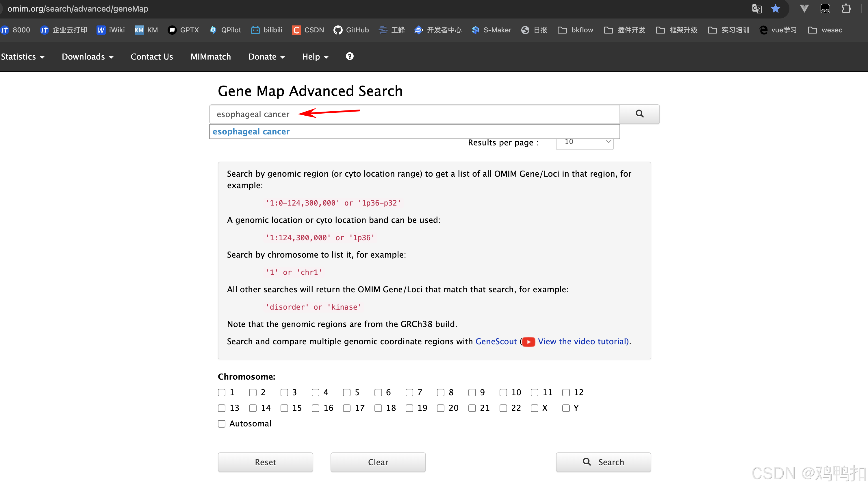This screenshot has width=868, height=488.
Task: Go to Contact Us page
Action: pyautogui.click(x=152, y=57)
